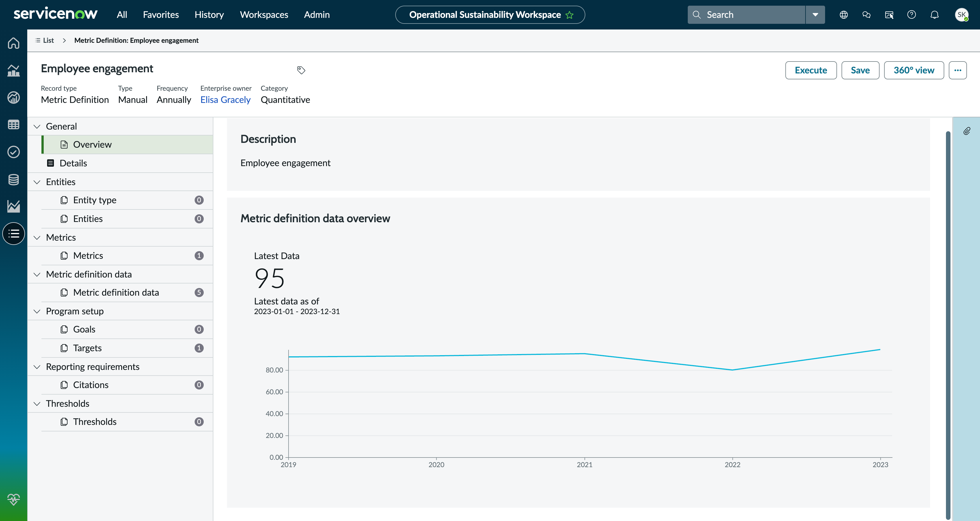The height and width of the screenshot is (521, 980).
Task: Open the chat conversations icon in header
Action: click(866, 15)
